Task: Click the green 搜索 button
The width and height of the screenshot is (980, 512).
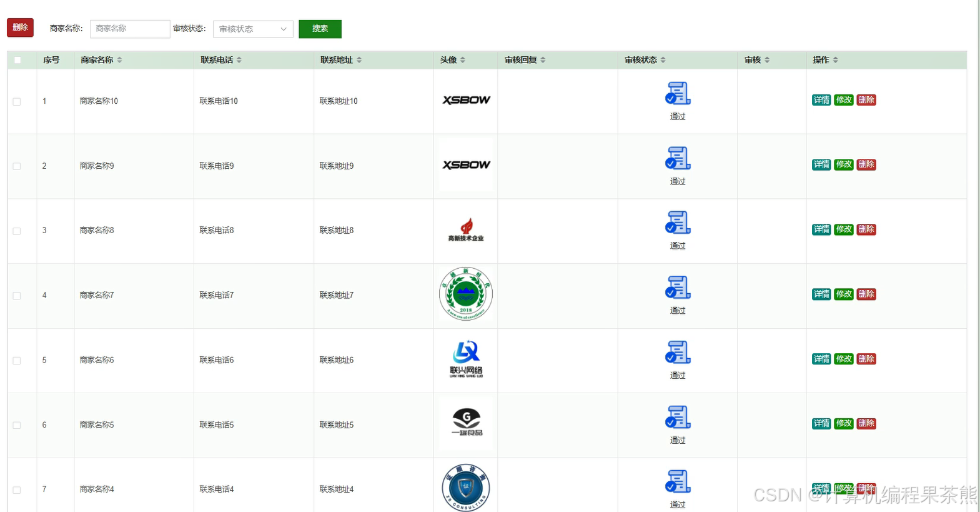Action: tap(320, 29)
